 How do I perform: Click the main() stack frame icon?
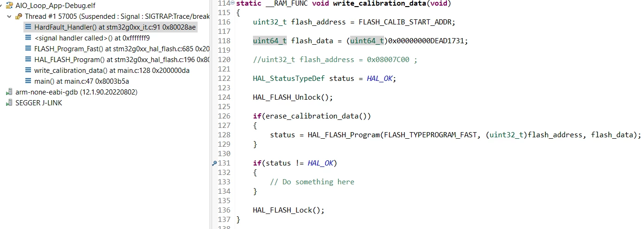28,81
